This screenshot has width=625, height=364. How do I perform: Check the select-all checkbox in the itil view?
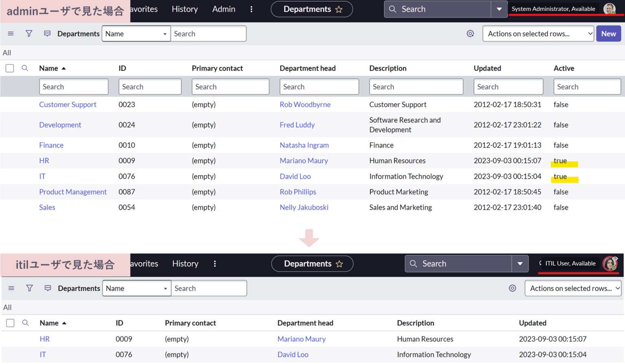click(10, 323)
